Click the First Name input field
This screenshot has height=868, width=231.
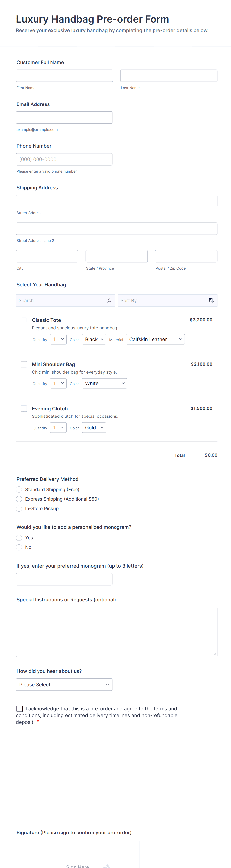(64, 76)
